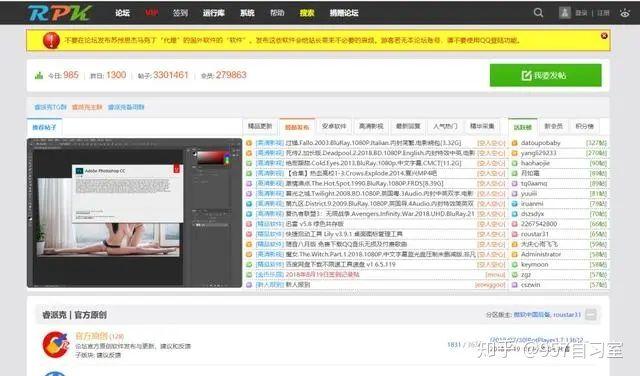Open the red VIP nav item
Viewport: 640px width, 376px height.
point(152,13)
